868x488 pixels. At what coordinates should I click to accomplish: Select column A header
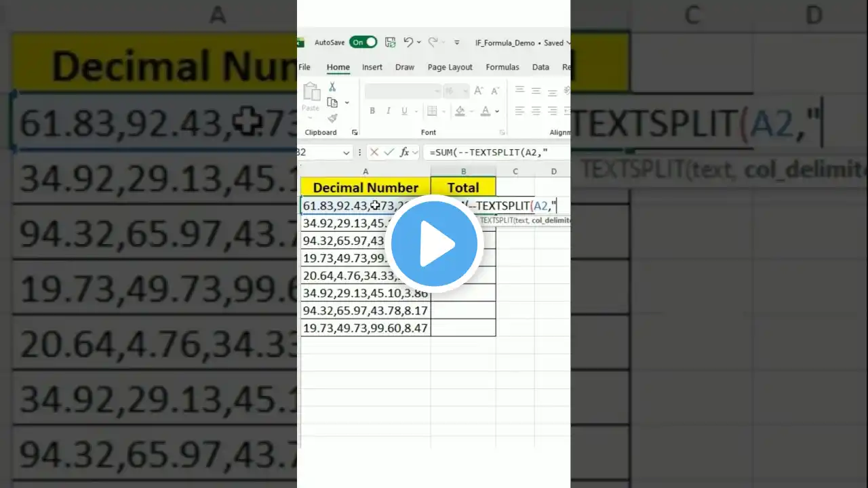[x=366, y=171]
